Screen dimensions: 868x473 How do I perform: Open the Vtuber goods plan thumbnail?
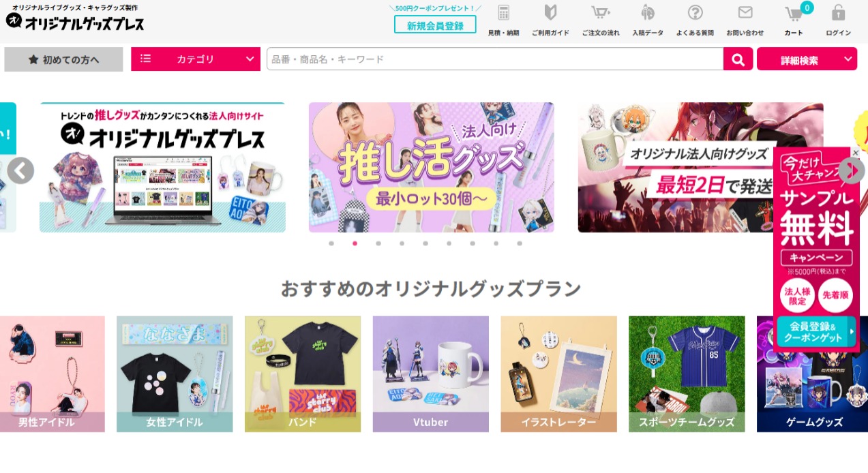431,373
